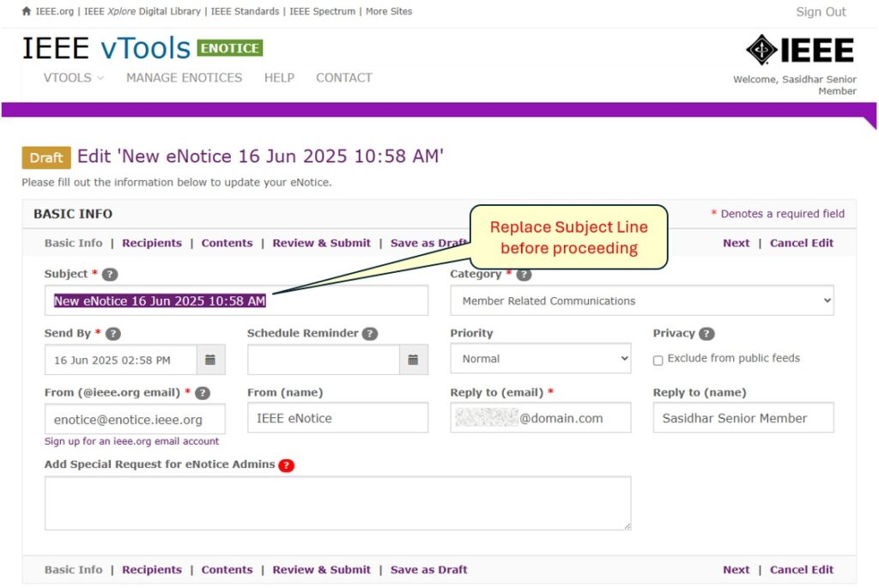Expand the VTOOLS menu
The image size is (879, 588).
tap(74, 78)
